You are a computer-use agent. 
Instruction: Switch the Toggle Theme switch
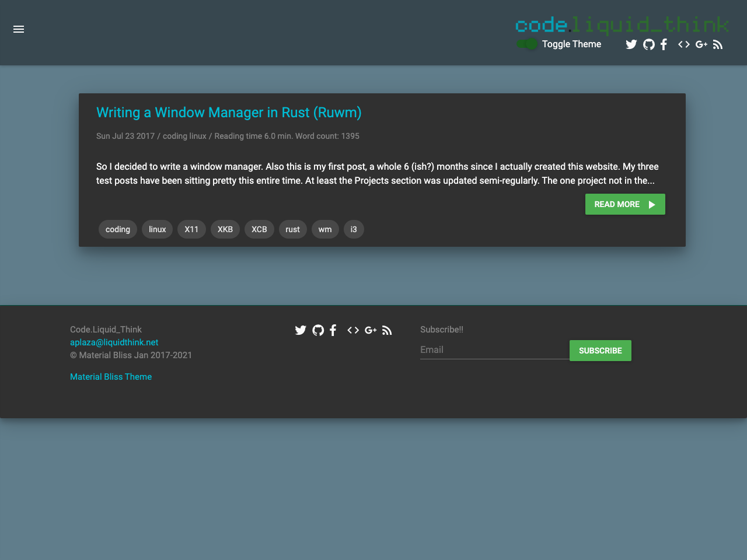[527, 44]
